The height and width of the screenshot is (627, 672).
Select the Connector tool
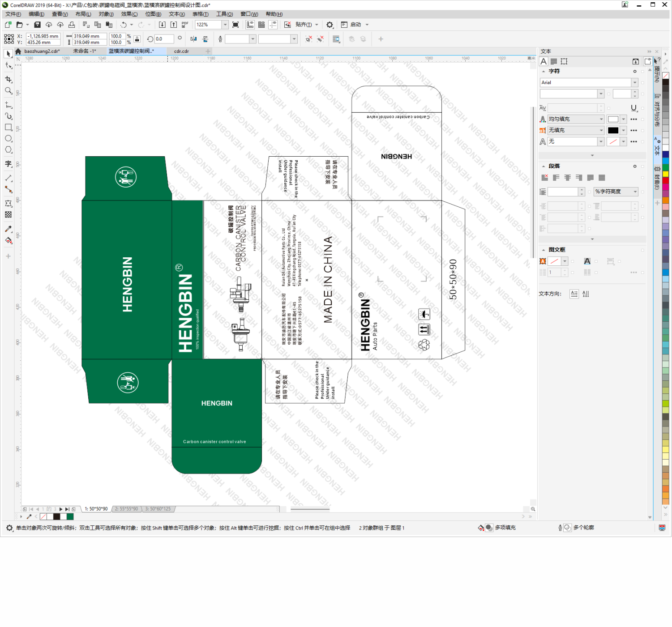coord(8,190)
